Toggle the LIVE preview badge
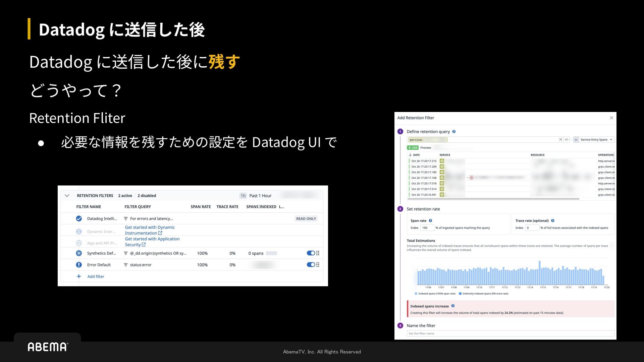 tap(413, 148)
